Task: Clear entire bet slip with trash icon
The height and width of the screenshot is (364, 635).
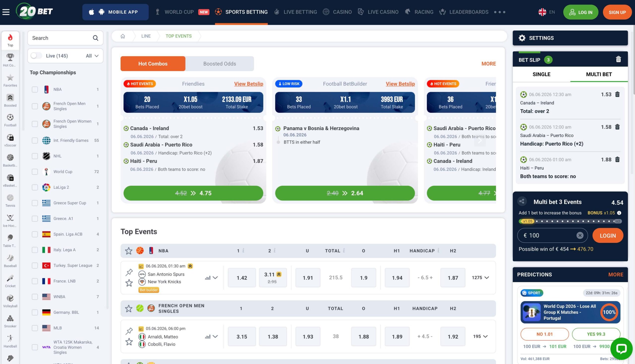Action: (x=618, y=59)
